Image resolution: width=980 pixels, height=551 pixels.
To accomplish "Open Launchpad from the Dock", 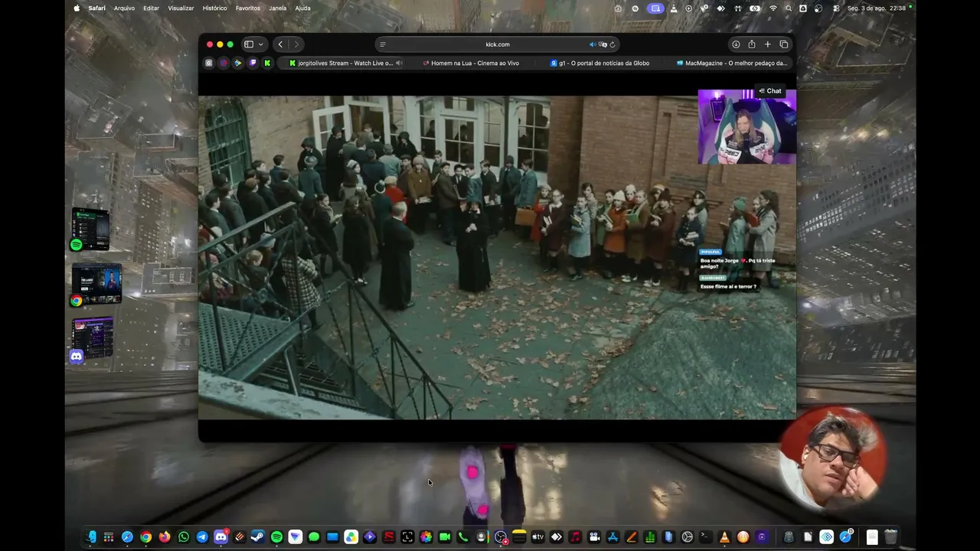I will (x=109, y=537).
